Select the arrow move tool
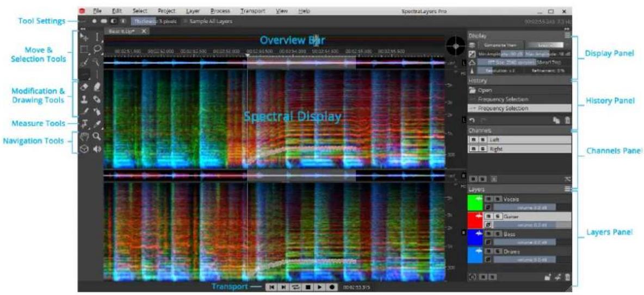644x295 pixels. (x=84, y=37)
